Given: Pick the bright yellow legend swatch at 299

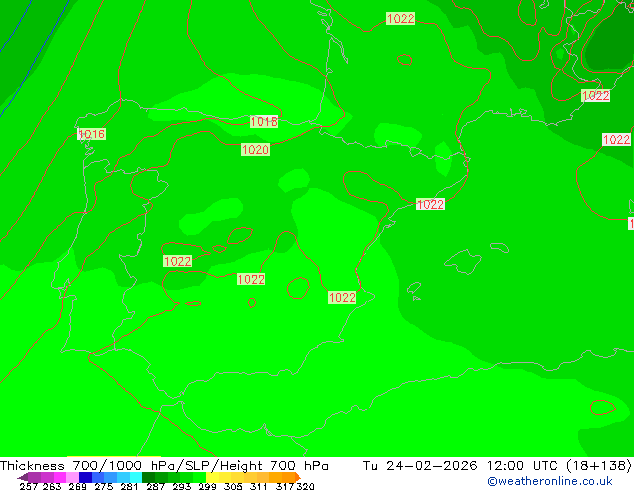Looking at the screenshot, I should [213, 477].
